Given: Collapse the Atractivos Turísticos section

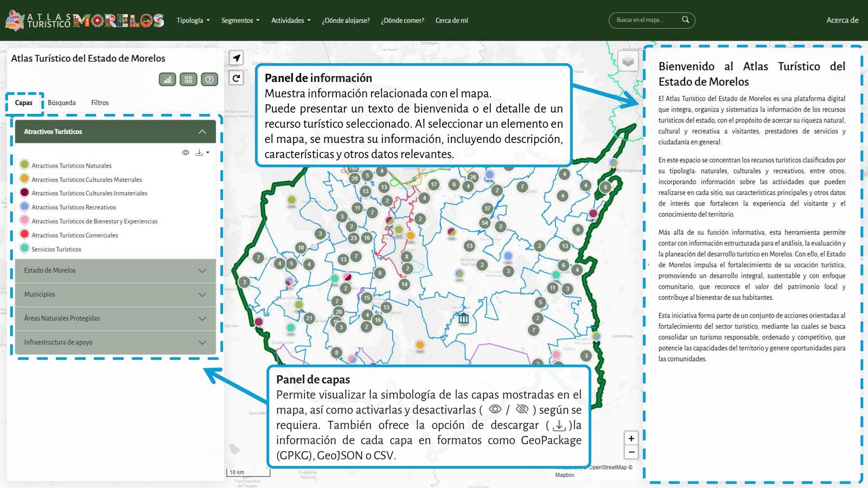Looking at the screenshot, I should pos(202,132).
